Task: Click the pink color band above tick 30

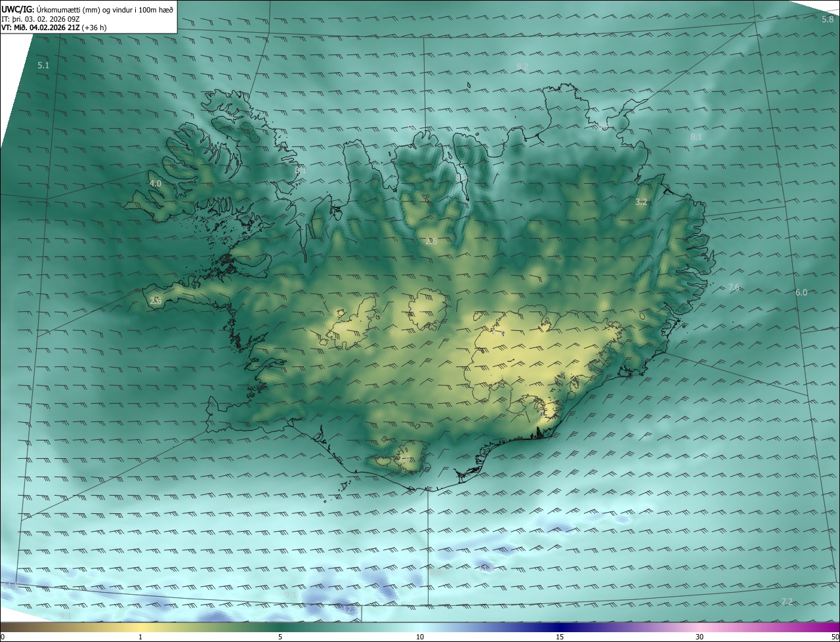Action: 700,627
